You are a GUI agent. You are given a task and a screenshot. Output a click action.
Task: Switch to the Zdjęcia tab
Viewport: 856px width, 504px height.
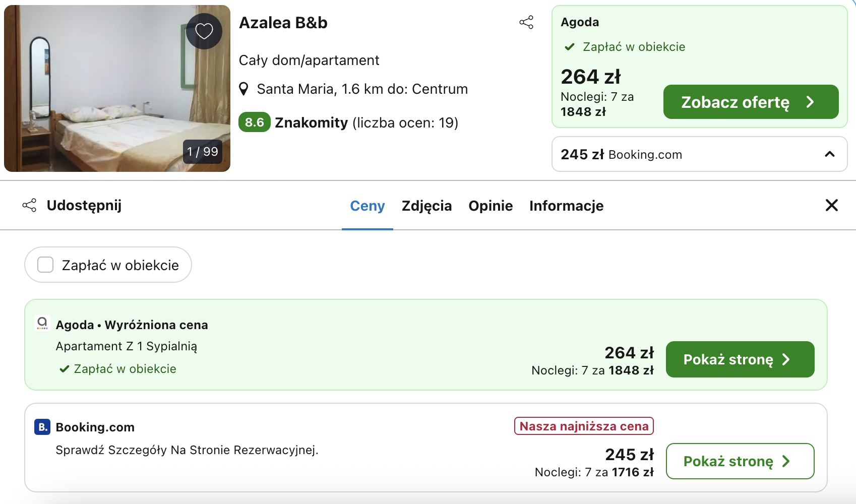(426, 206)
